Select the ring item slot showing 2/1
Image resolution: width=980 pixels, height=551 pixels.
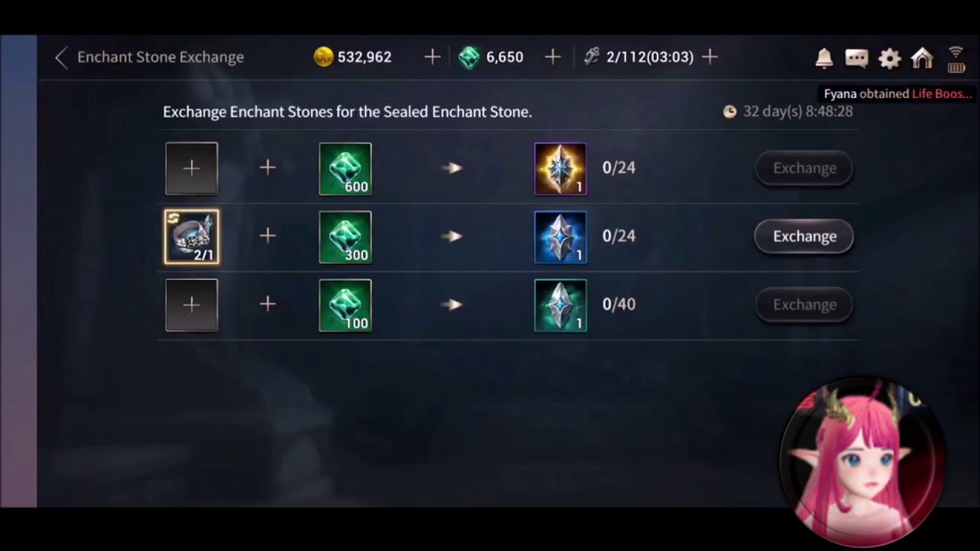tap(191, 237)
